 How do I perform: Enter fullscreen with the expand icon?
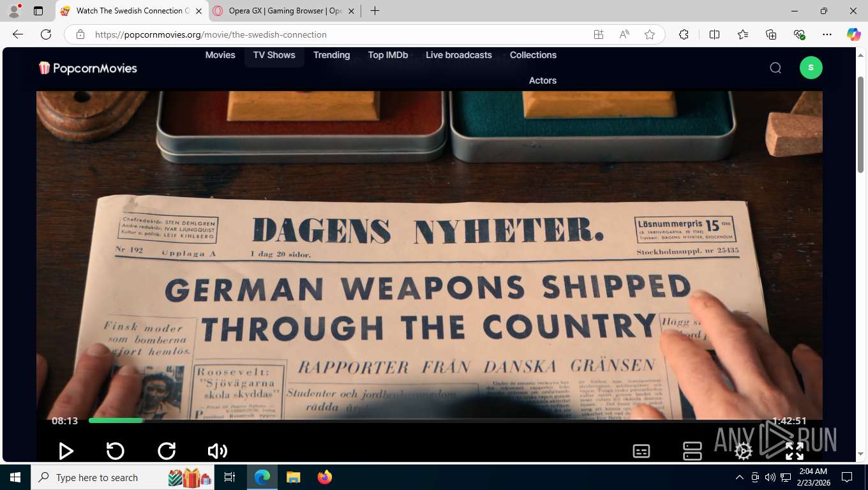tap(795, 451)
